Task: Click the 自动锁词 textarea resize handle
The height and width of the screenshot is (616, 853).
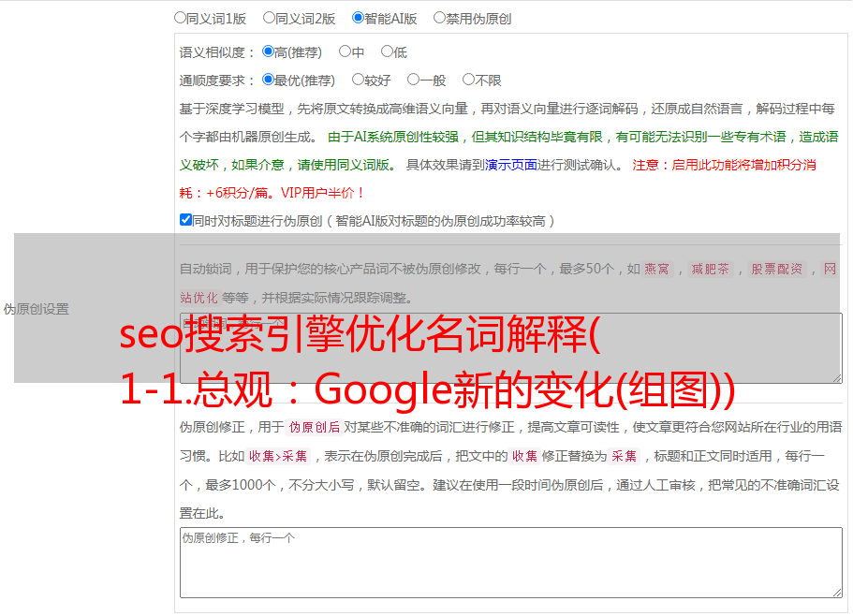Action: point(837,377)
